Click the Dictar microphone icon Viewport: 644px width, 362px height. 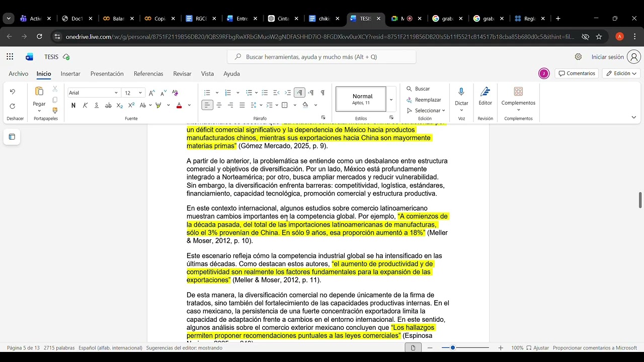461,92
